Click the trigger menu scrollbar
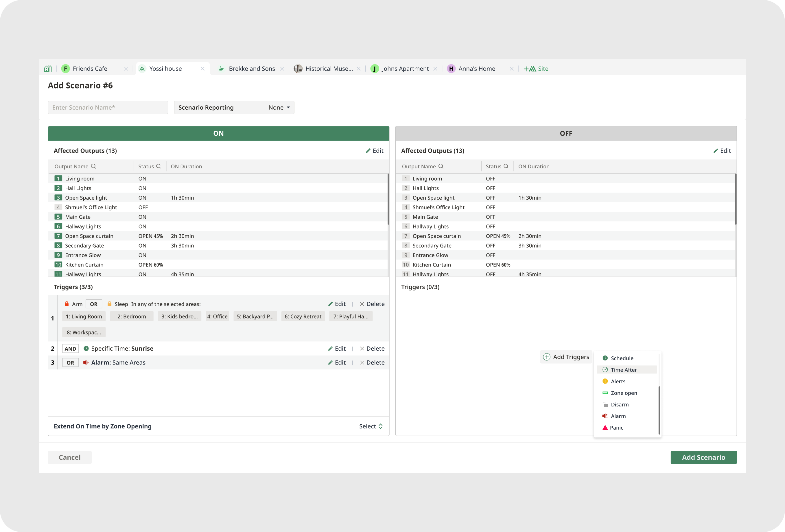 [659, 410]
